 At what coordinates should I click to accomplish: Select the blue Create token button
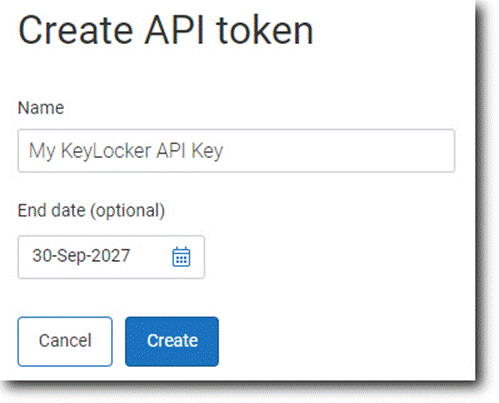[172, 341]
